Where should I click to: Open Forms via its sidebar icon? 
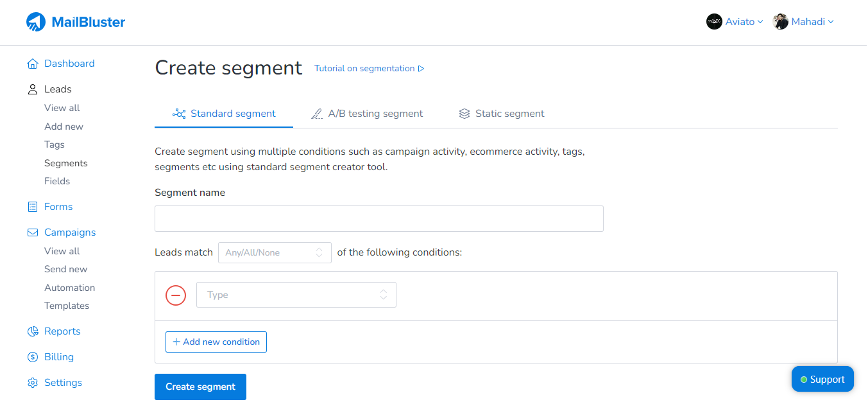pyautogui.click(x=33, y=206)
